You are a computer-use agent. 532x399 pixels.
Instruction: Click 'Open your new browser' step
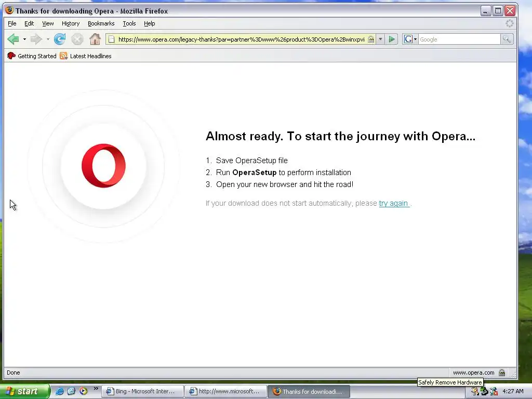point(285,184)
